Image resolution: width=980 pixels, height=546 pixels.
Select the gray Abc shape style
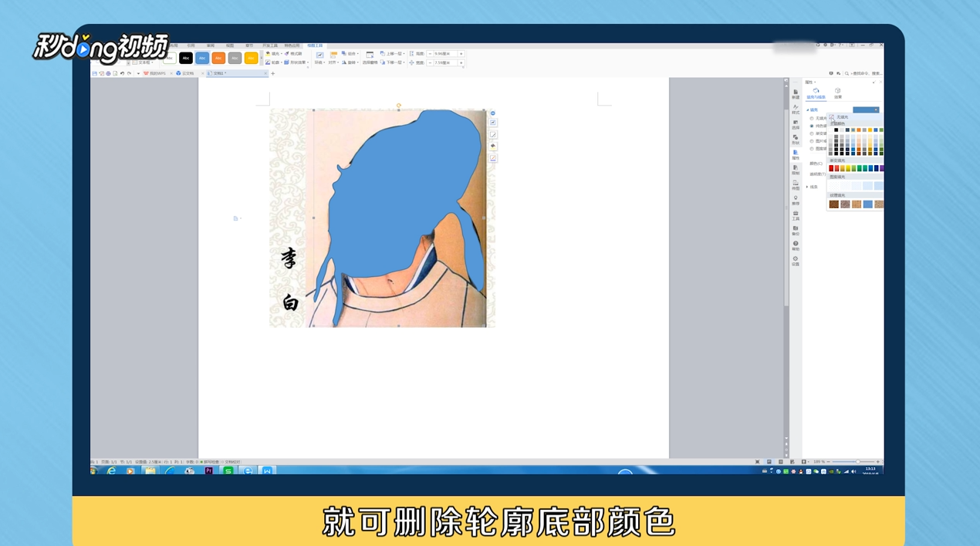[x=235, y=58]
